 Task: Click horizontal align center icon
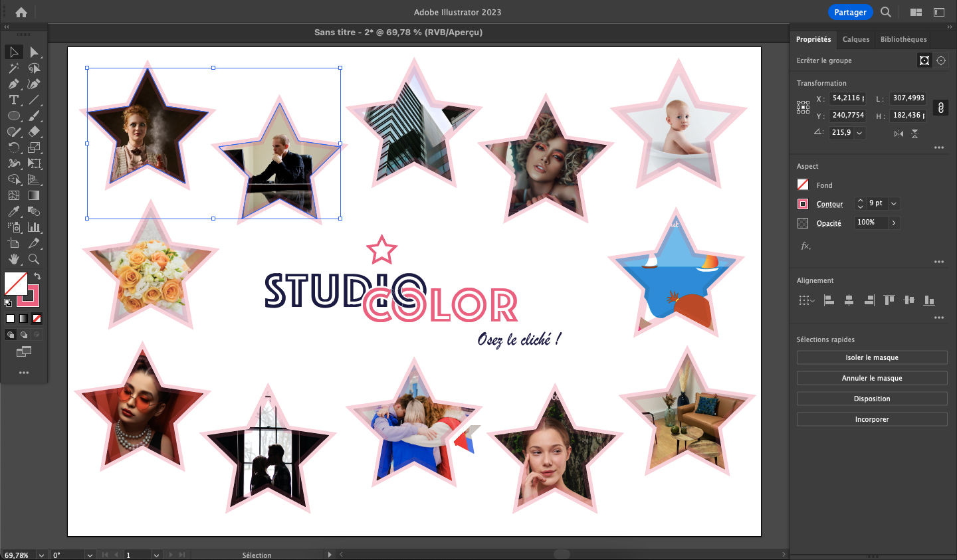[x=849, y=300]
